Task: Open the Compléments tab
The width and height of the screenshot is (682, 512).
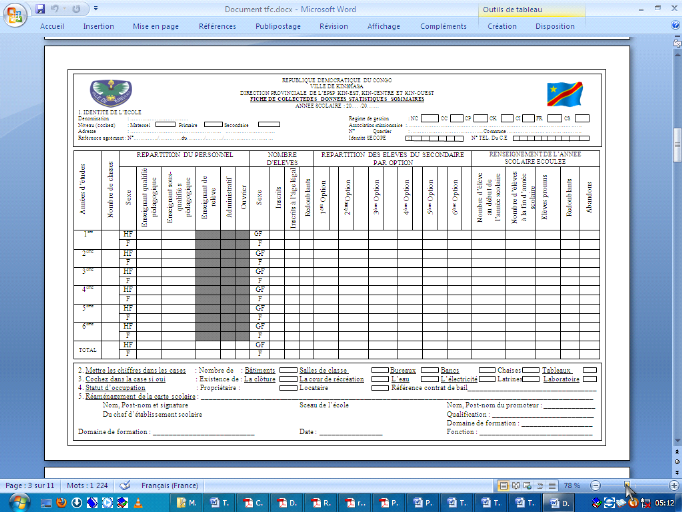Action: [x=443, y=26]
